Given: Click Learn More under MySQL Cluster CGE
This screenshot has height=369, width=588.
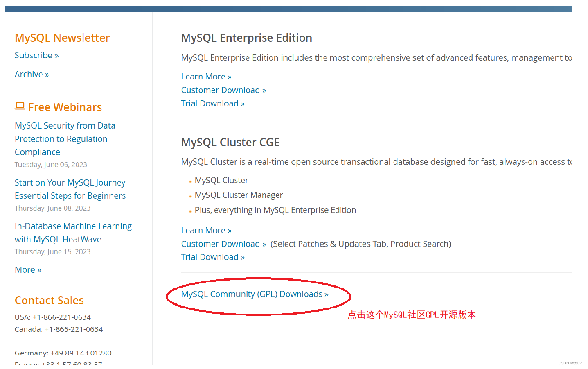Looking at the screenshot, I should 206,231.
